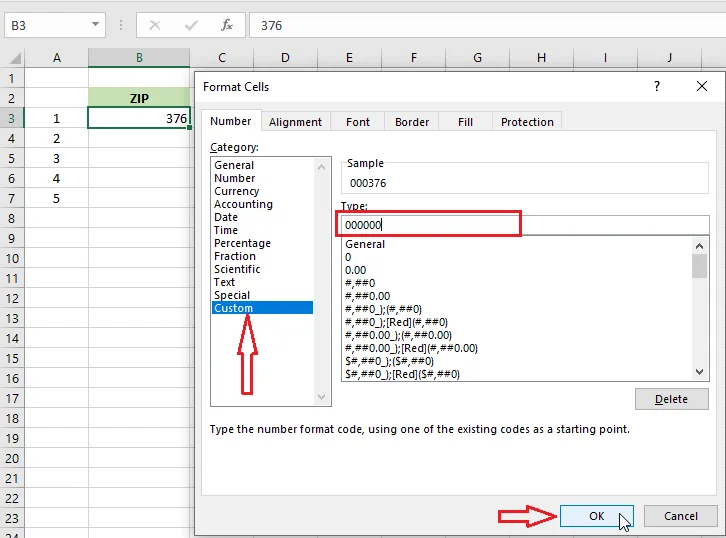Select Text category
Viewport: 726px width, 538px height.
(x=263, y=282)
